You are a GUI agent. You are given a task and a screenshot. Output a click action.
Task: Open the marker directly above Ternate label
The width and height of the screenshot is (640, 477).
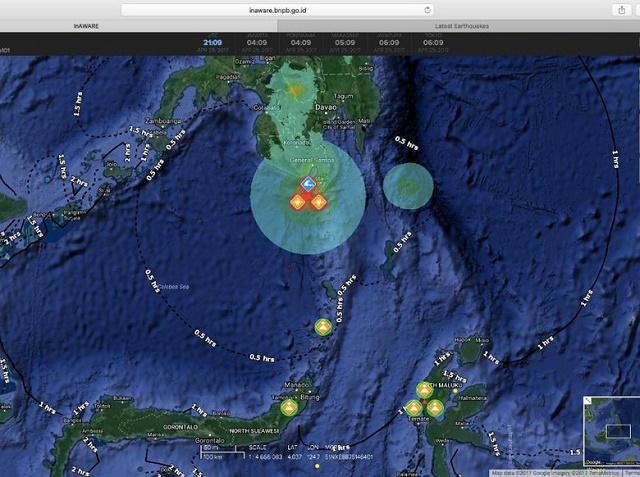tap(414, 408)
